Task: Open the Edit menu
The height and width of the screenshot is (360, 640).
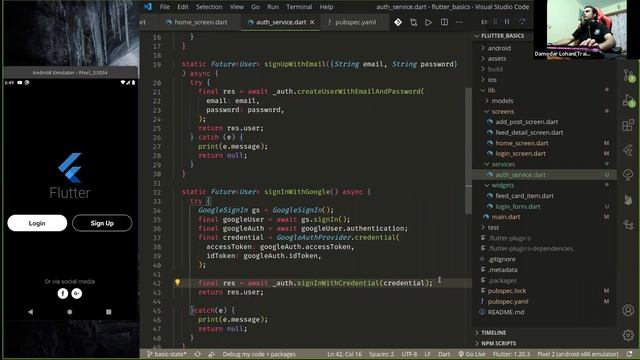Action: pyautogui.click(x=183, y=7)
